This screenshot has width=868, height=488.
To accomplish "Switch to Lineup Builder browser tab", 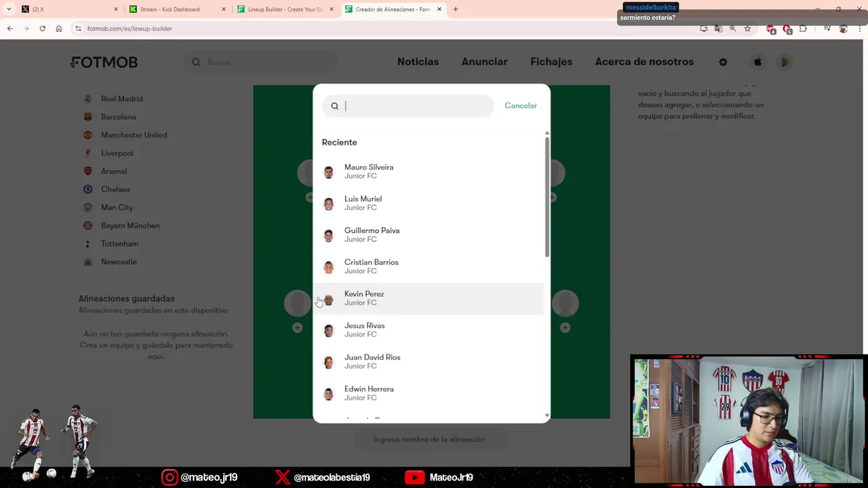I will tap(285, 9).
